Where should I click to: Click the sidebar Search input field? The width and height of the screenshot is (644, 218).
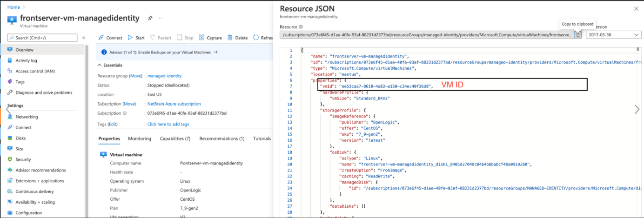tap(43, 38)
